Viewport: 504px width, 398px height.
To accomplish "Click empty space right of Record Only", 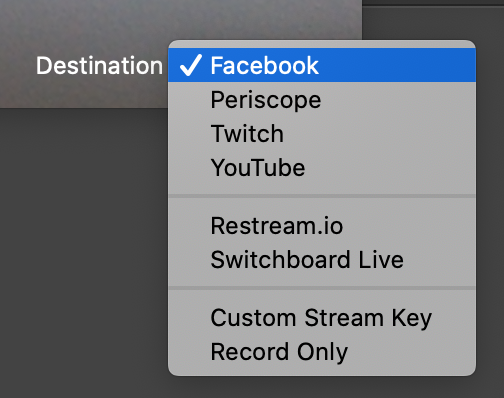I will pos(412,352).
